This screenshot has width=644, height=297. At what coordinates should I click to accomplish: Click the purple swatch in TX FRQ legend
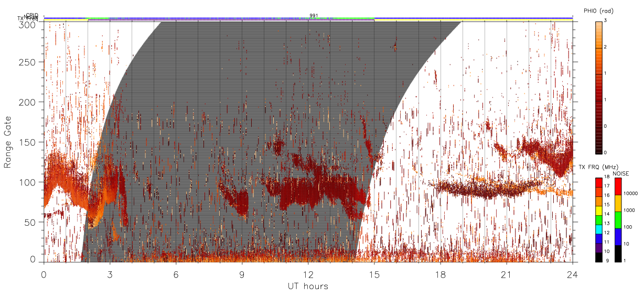599,248
